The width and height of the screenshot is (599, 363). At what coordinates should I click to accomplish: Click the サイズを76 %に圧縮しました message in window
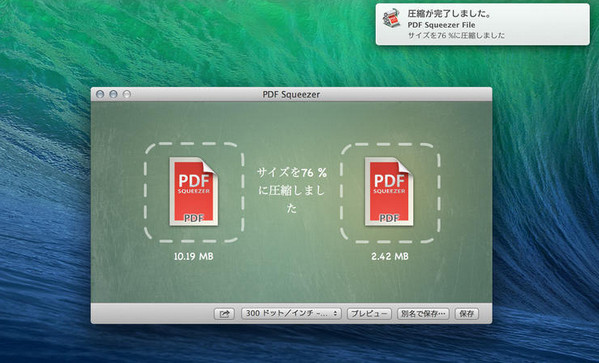coord(292,190)
